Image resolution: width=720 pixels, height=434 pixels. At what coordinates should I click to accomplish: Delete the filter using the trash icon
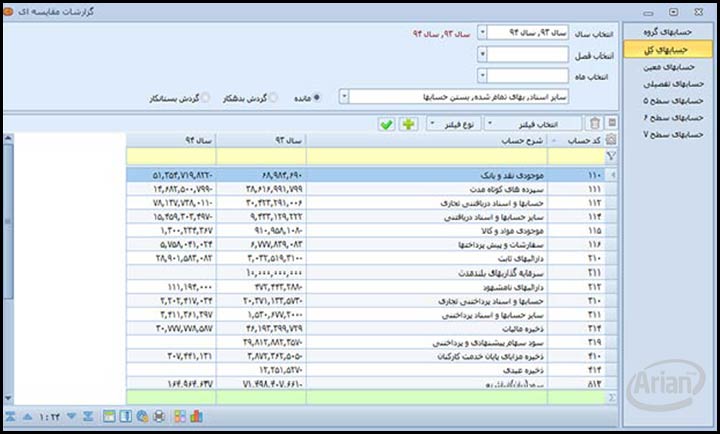(x=595, y=123)
